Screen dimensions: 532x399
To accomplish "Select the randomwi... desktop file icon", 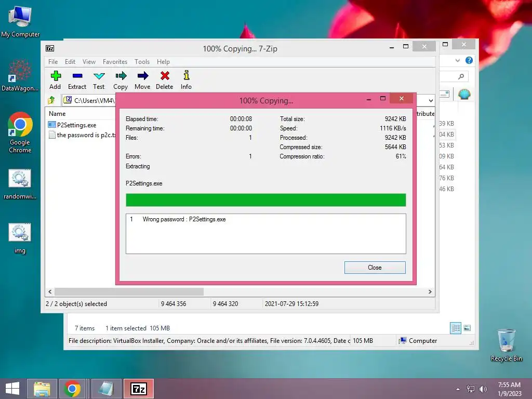I will point(20,184).
